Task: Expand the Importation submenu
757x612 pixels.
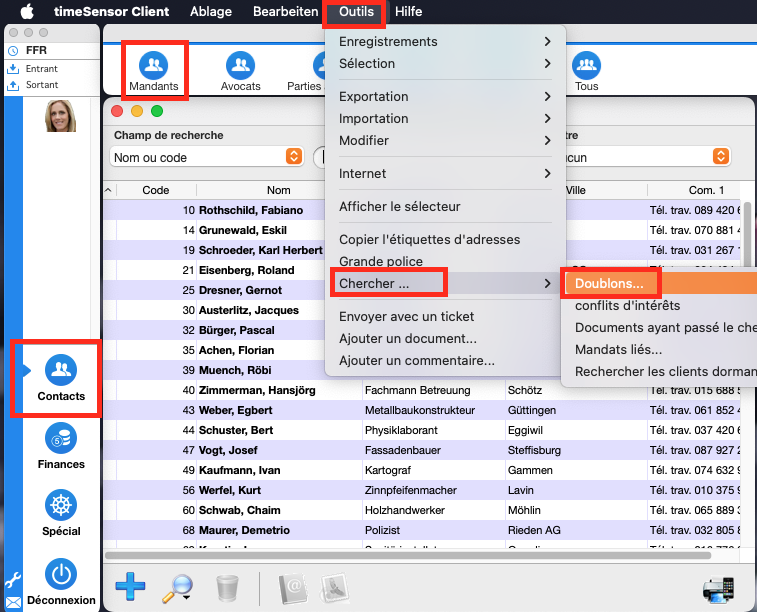Action: pos(445,118)
